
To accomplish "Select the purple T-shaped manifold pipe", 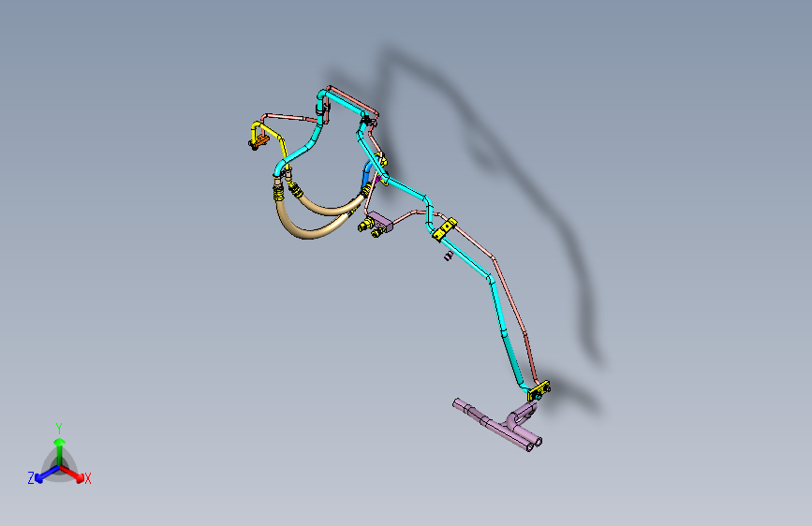I will pyautogui.click(x=499, y=425).
